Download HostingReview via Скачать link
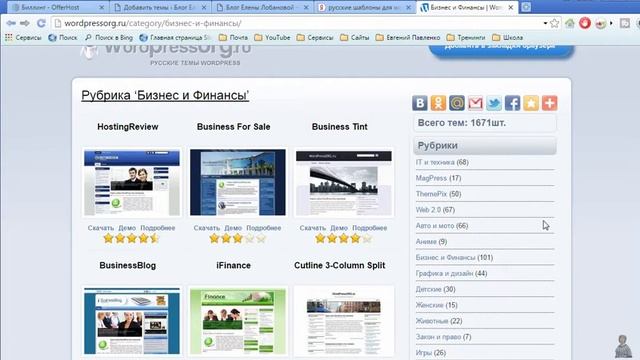 [100, 228]
